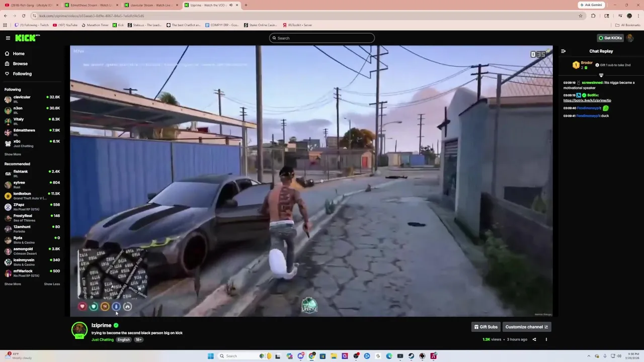Open the Chrome extensions puzzle icon
This screenshot has height=362, width=644.
(x=593, y=16)
